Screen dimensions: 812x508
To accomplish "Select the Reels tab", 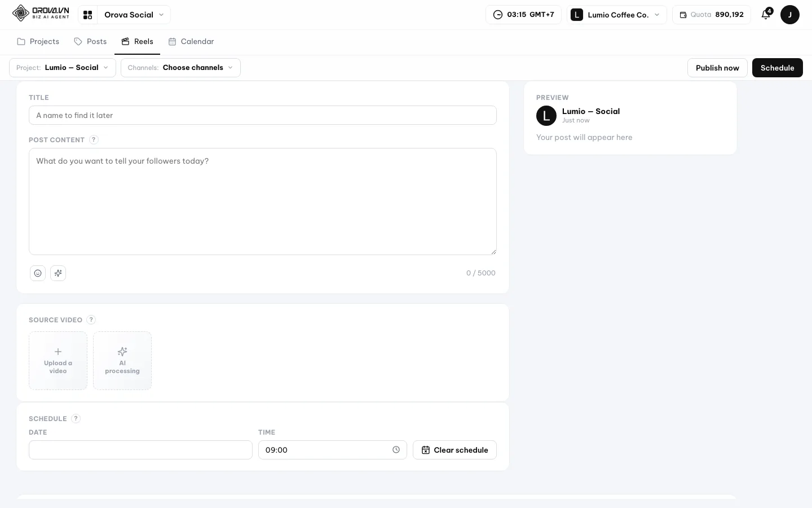I will [x=137, y=42].
